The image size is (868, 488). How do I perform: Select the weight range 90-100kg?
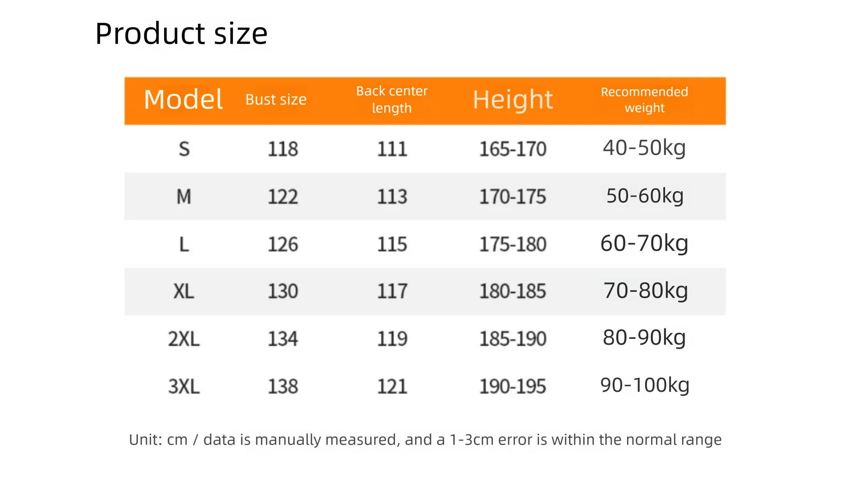645,385
